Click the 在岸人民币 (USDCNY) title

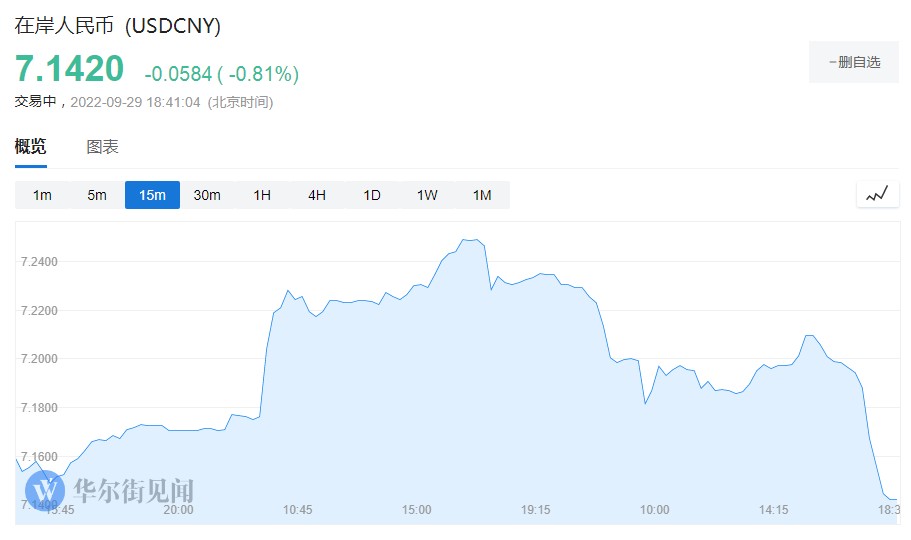click(x=118, y=25)
